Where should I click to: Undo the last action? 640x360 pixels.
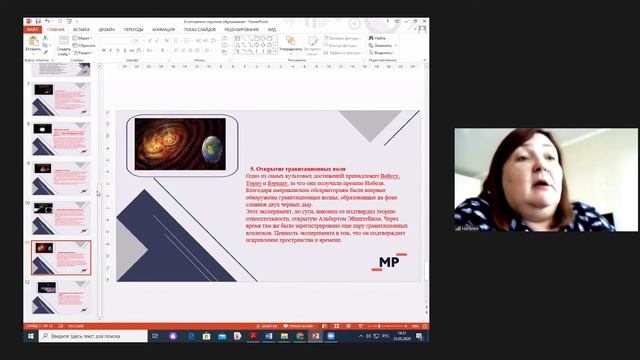(x=48, y=21)
